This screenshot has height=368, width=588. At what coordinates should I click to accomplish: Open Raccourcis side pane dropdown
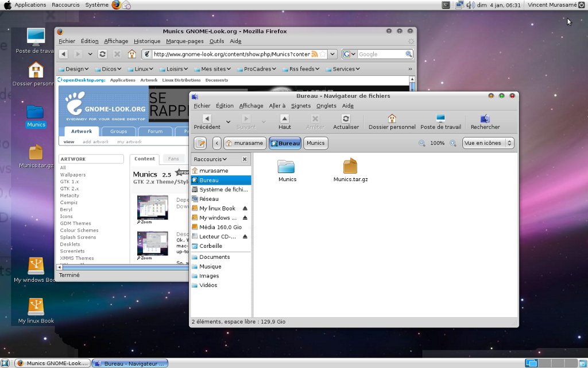point(210,159)
